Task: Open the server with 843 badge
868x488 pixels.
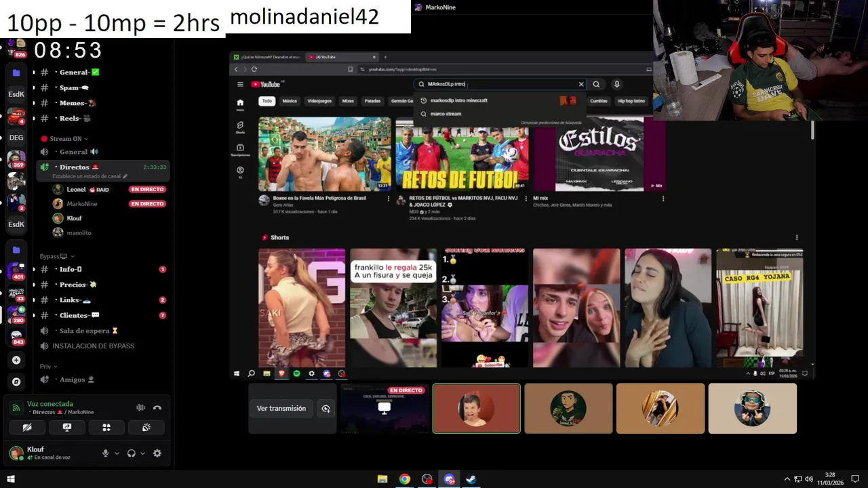Action: pyautogui.click(x=16, y=337)
